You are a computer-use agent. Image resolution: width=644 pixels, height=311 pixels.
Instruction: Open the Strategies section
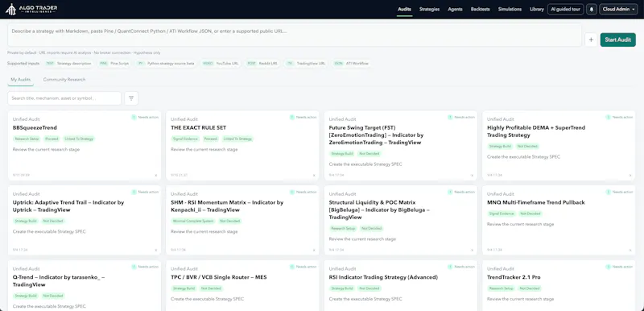[x=429, y=9]
